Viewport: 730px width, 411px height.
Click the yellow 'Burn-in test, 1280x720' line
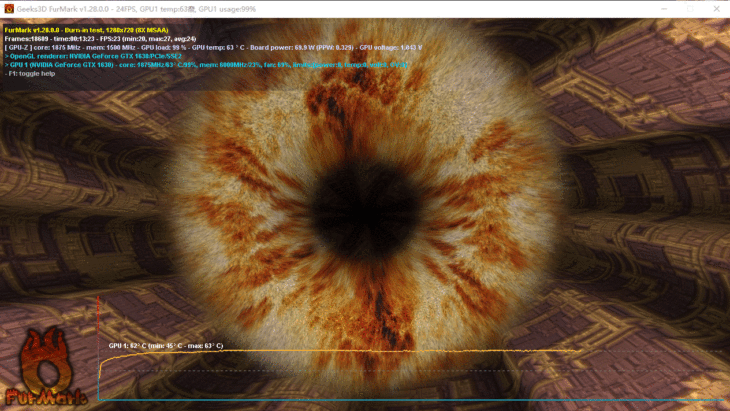click(87, 30)
